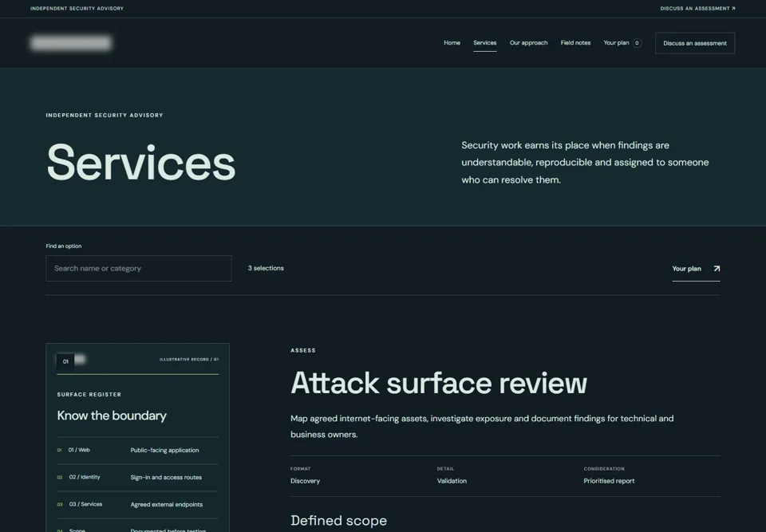Open Field notes in navigation

pyautogui.click(x=575, y=43)
